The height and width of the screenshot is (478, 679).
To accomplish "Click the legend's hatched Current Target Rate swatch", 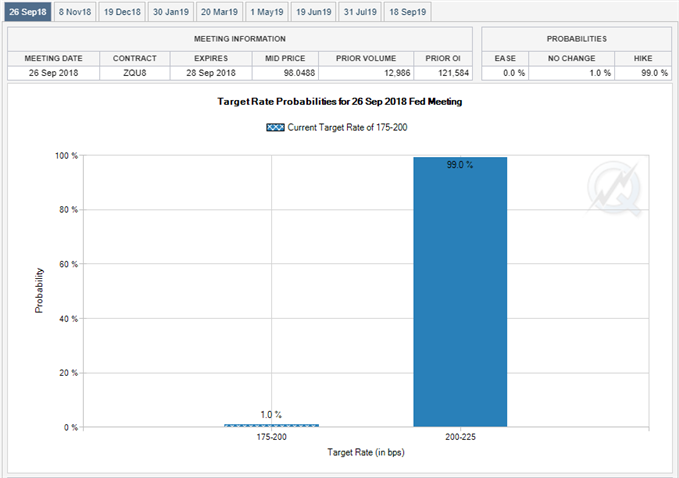I will pos(274,127).
